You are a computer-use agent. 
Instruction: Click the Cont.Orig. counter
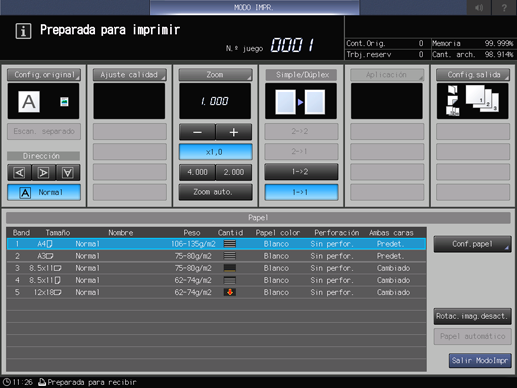pos(385,43)
